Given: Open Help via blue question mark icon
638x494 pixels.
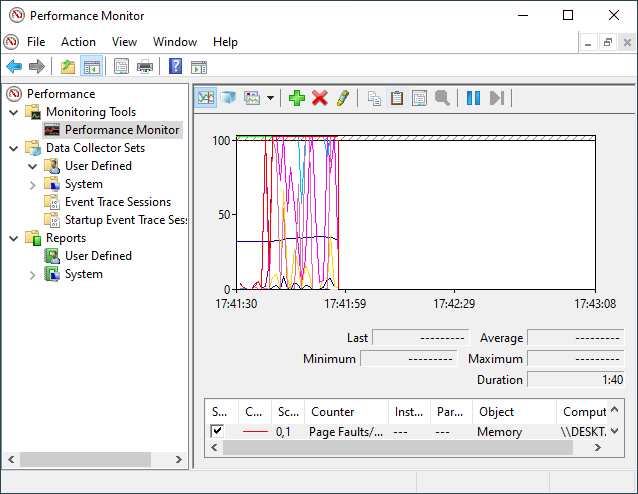Looking at the screenshot, I should pyautogui.click(x=175, y=66).
